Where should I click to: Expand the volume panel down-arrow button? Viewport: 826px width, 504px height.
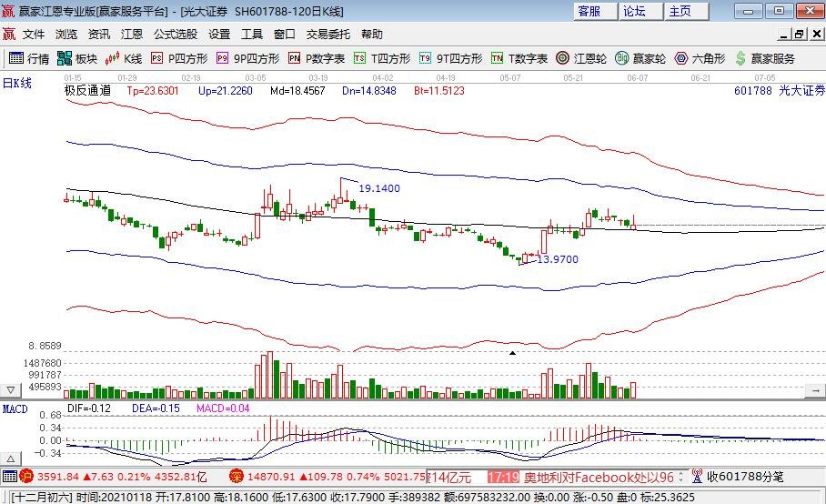11,390
